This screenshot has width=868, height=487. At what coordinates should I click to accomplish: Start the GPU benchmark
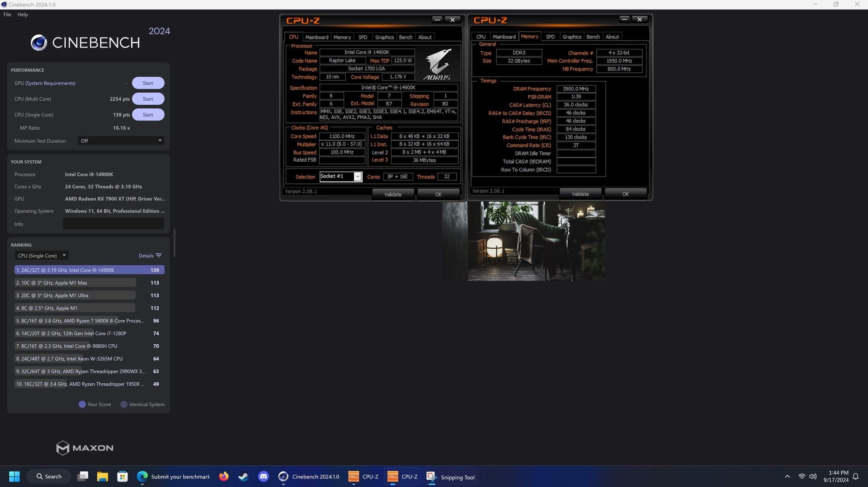pyautogui.click(x=148, y=83)
